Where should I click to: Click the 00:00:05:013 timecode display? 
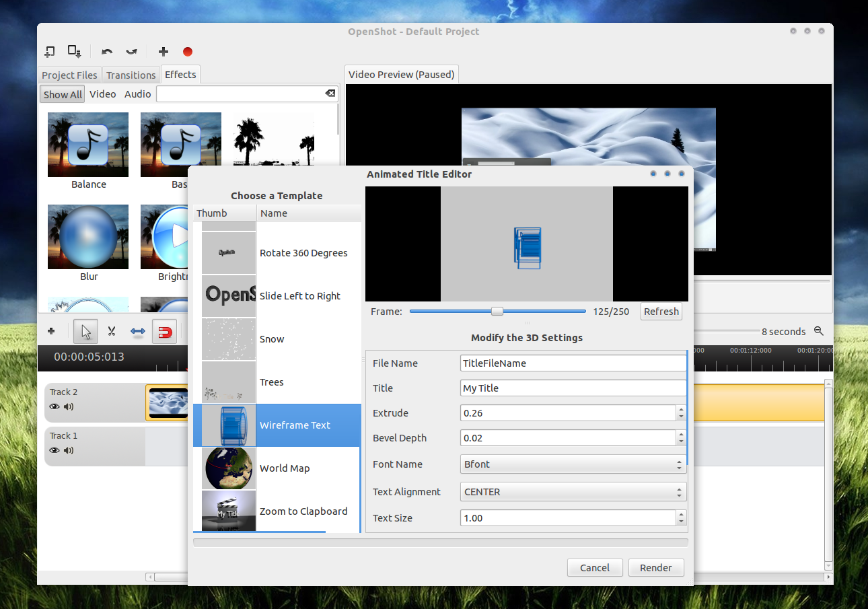(89, 357)
